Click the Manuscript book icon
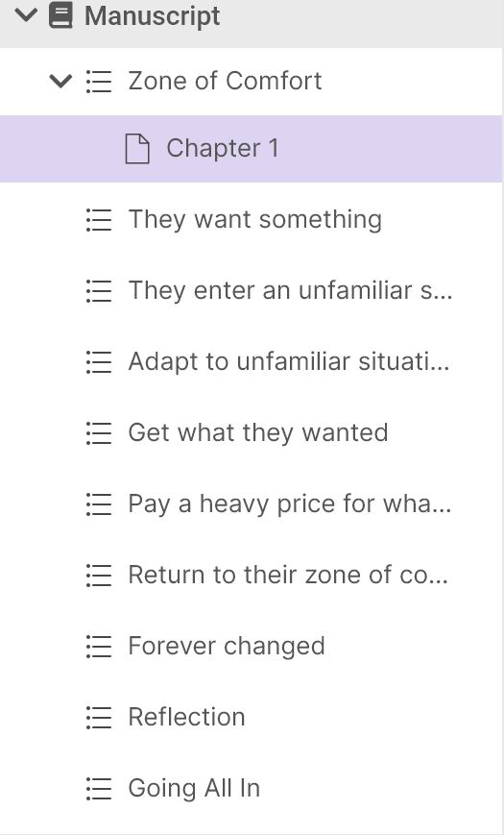 coord(60,15)
